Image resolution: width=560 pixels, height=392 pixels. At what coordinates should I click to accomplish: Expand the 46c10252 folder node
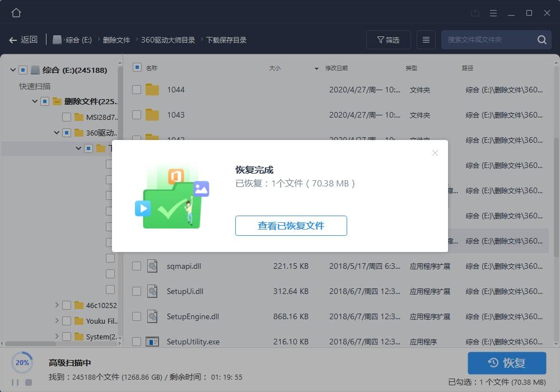56,305
